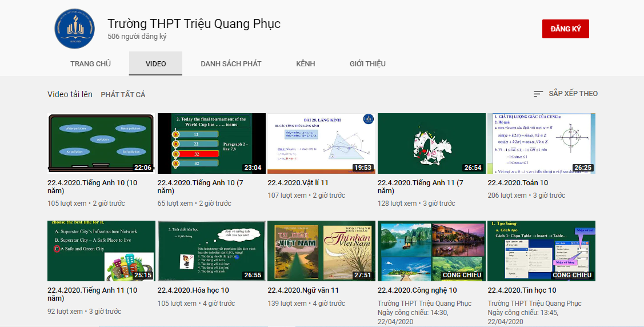Select the VIDEO tab

point(155,63)
